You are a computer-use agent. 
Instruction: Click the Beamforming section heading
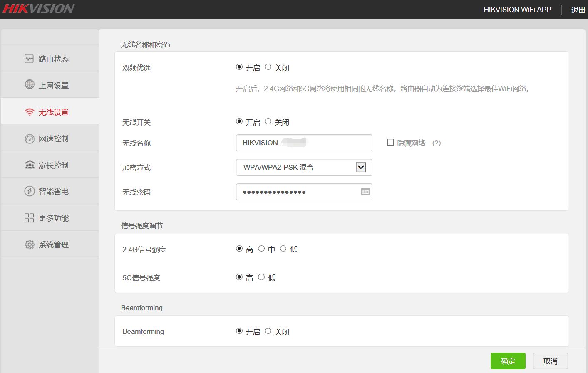point(142,308)
